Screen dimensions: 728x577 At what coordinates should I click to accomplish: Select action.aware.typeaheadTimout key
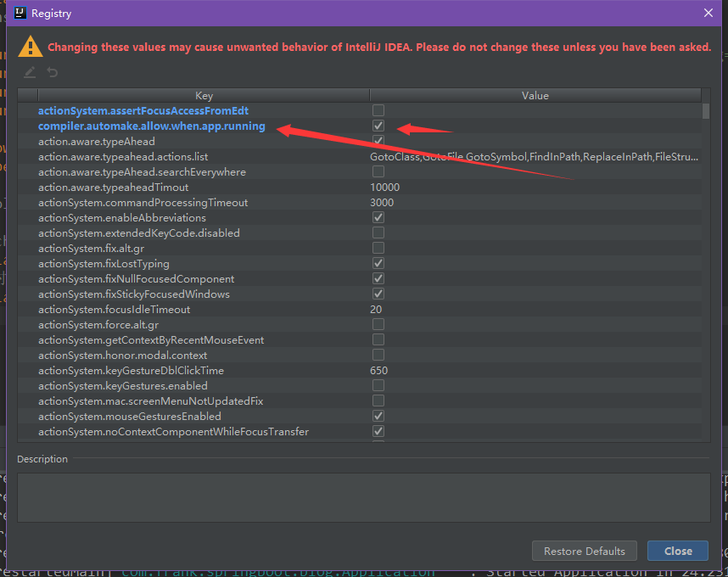pyautogui.click(x=114, y=187)
